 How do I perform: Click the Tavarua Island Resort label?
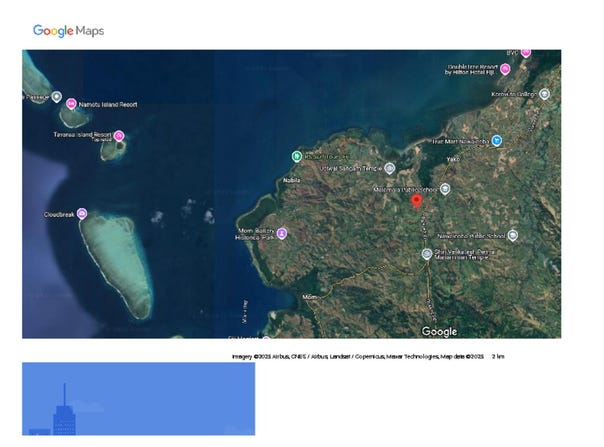pos(82,135)
